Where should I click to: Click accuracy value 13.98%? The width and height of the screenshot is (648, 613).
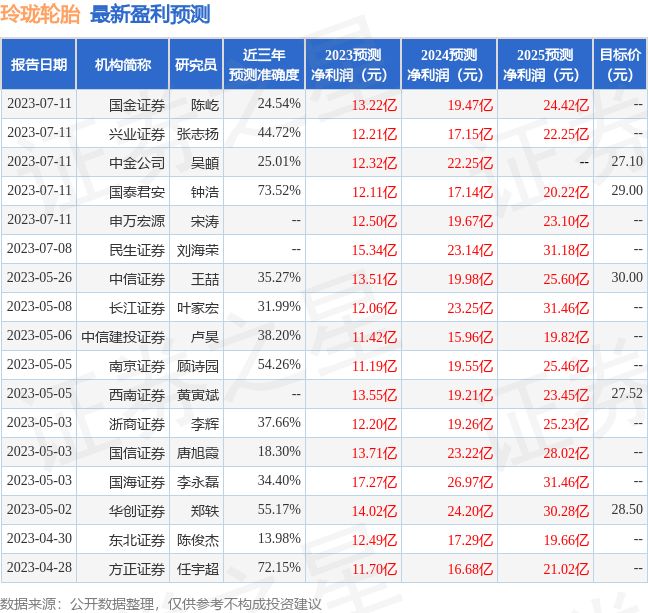(279, 538)
